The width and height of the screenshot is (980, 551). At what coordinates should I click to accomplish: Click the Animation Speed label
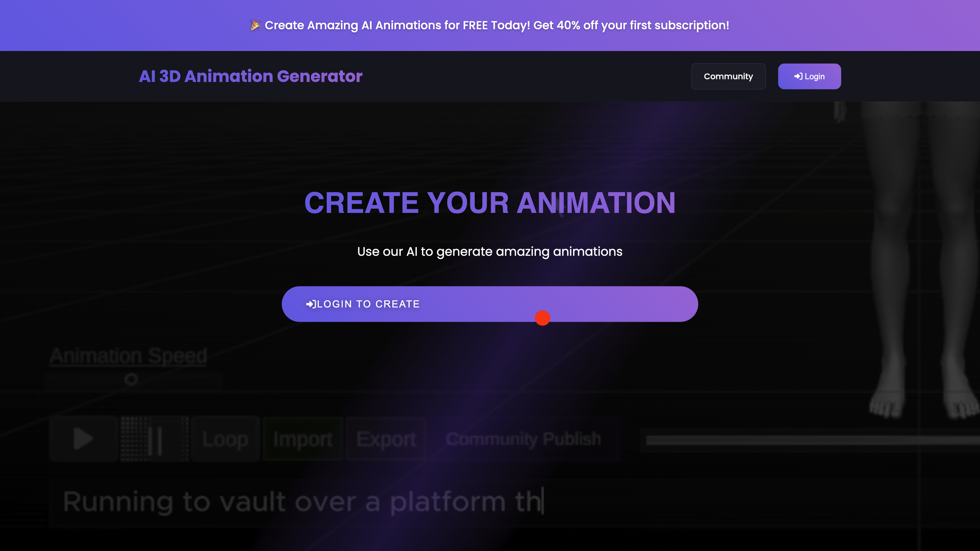pos(128,356)
